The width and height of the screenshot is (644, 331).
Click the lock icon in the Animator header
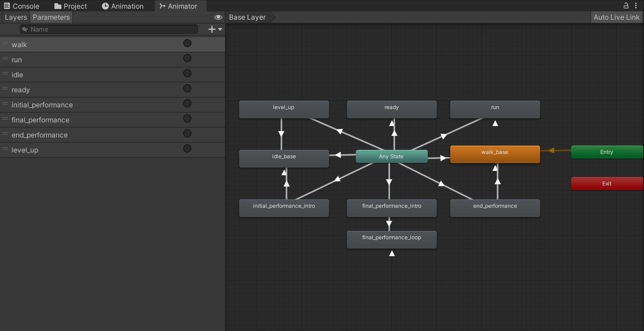[626, 5]
